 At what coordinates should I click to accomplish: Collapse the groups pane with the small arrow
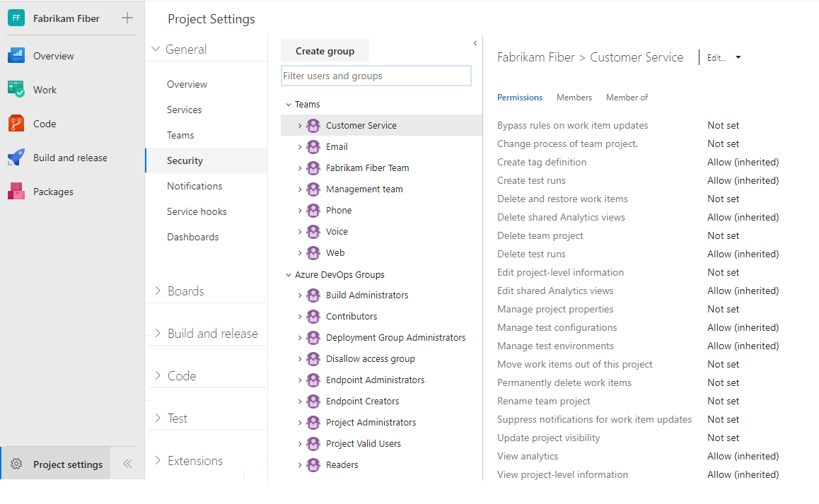coord(475,43)
